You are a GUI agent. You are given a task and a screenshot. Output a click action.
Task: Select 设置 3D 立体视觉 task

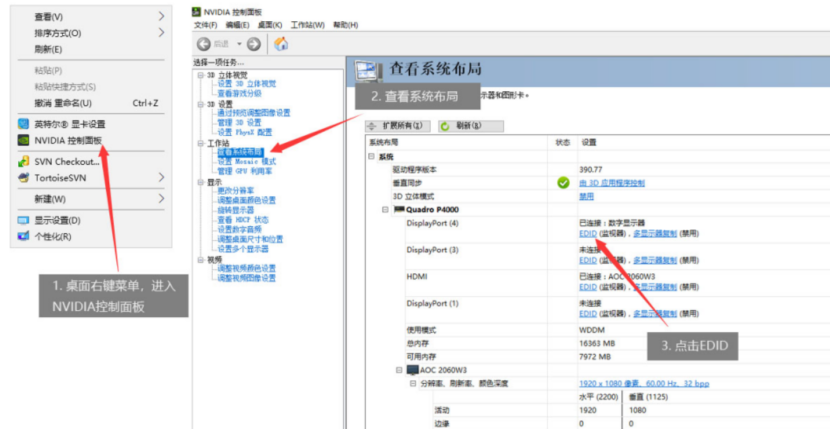[x=247, y=84]
